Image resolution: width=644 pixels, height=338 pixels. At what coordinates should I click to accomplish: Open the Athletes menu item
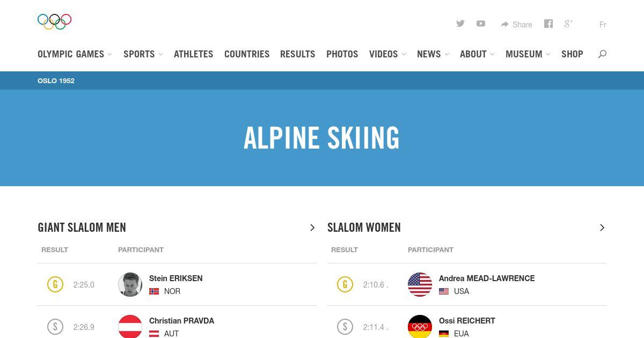tap(193, 54)
